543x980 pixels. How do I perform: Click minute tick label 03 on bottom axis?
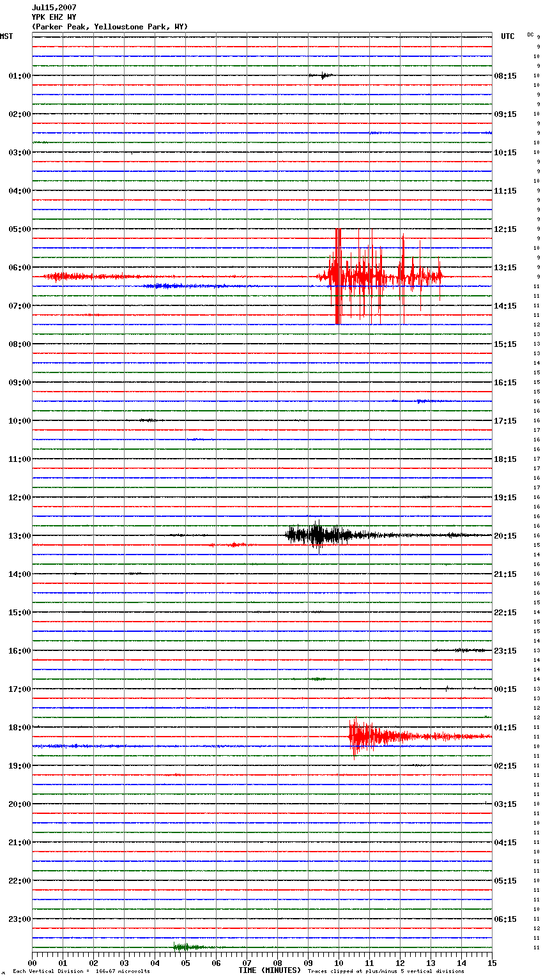point(124,963)
